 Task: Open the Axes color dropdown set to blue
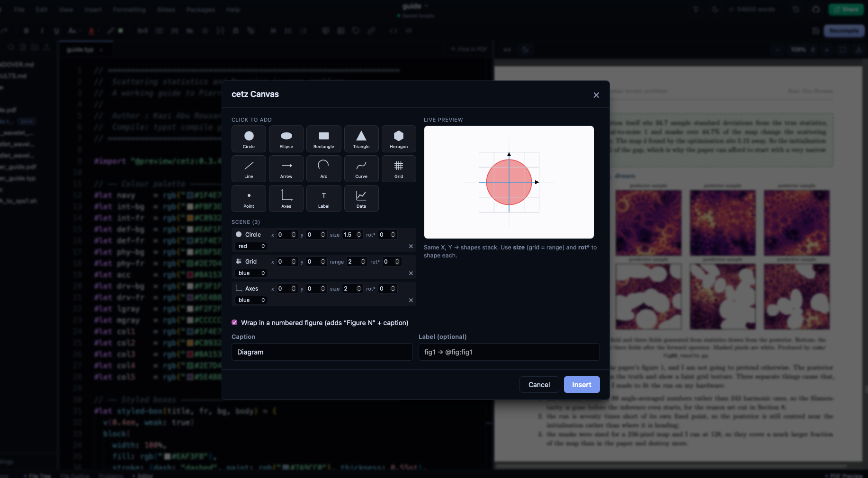pos(251,300)
